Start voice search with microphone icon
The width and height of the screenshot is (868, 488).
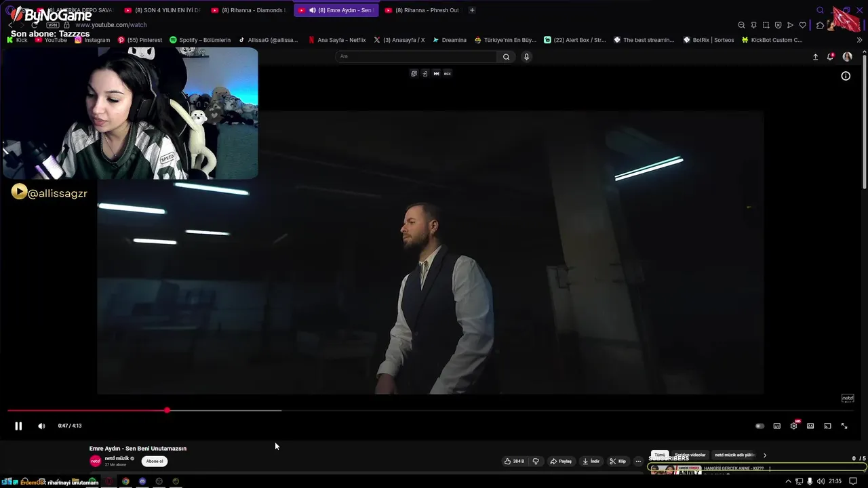point(526,57)
